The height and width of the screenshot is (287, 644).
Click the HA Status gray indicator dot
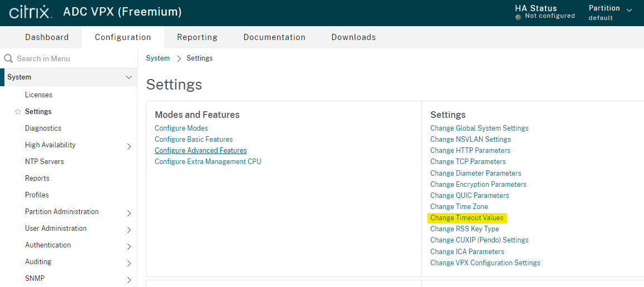(x=518, y=17)
